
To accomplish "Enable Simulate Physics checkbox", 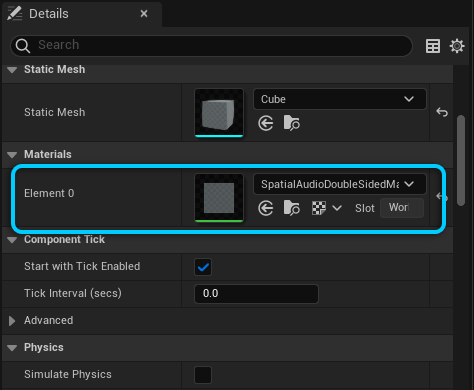I will 203,375.
